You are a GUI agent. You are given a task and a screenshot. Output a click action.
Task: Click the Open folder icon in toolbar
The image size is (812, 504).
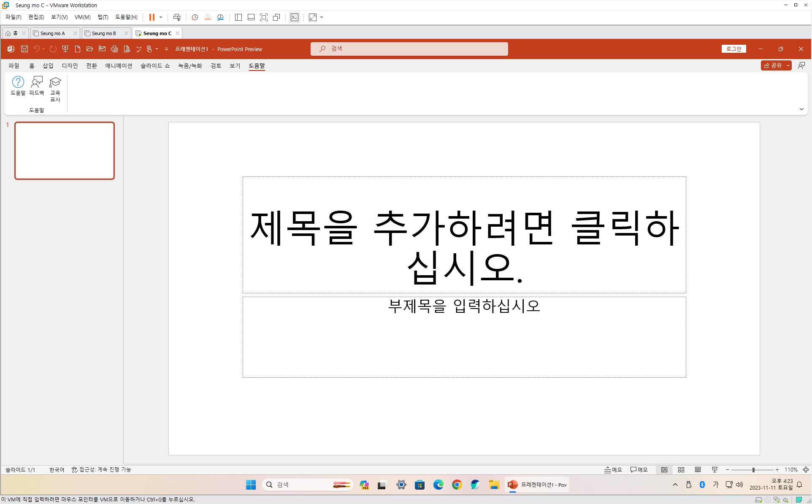[x=89, y=49]
